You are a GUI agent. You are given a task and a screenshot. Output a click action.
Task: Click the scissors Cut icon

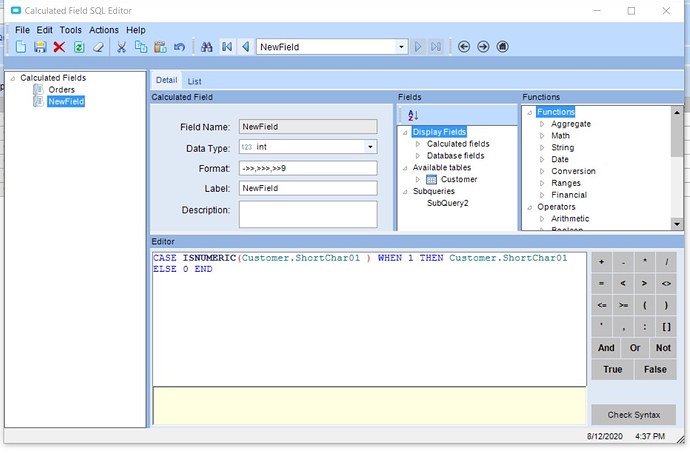[121, 47]
